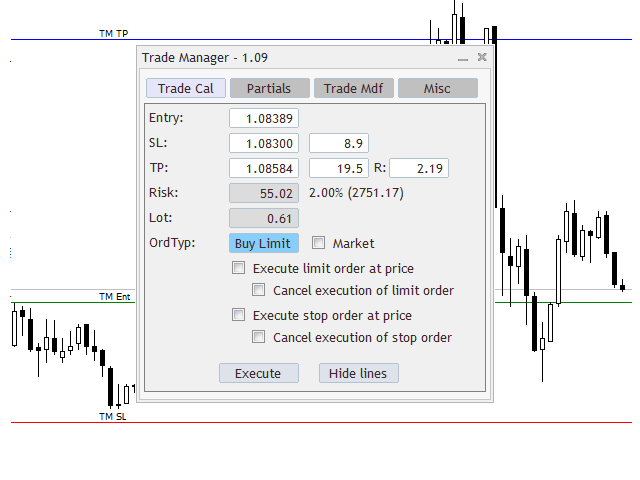Click the TP pips field 19.5
This screenshot has height=480, width=640.
click(x=339, y=168)
